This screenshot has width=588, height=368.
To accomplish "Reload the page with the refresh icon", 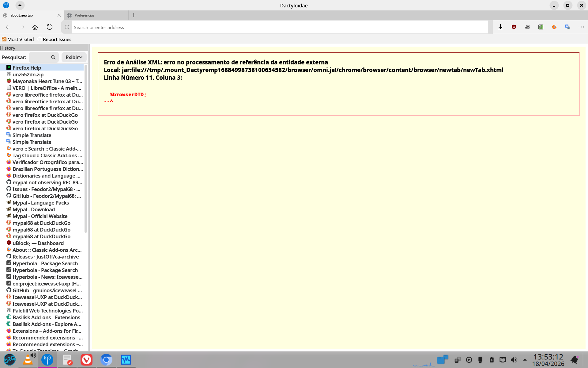I will (x=50, y=27).
